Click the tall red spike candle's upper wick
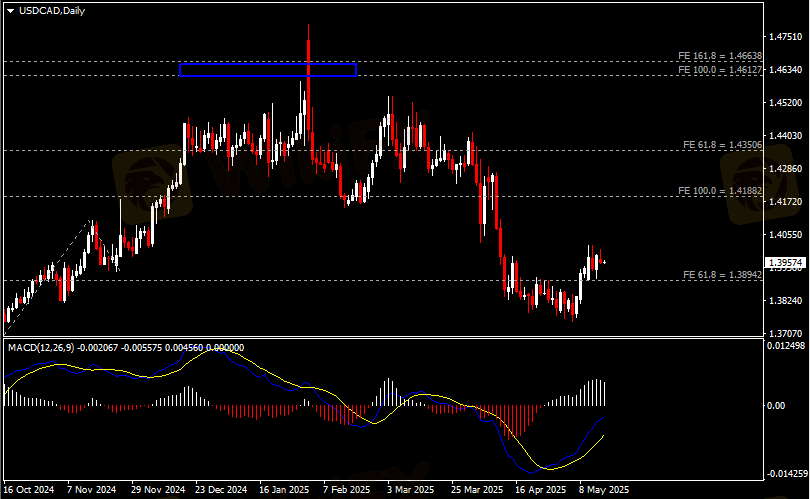Screen dimensions: 810x499 (x=308, y=33)
